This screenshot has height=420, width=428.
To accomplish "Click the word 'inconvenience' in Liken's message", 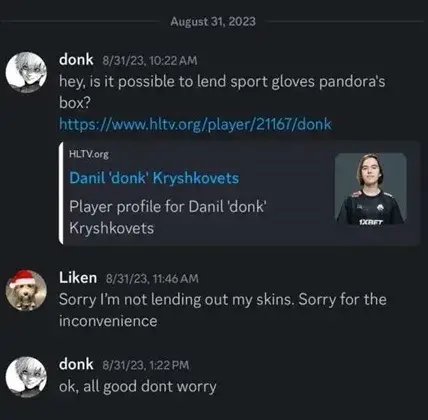I will [108, 321].
